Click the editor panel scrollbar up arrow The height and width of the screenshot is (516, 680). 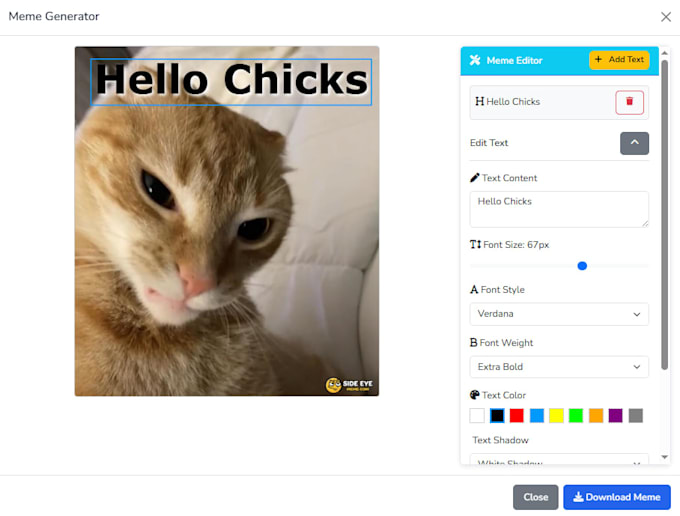[x=664, y=53]
